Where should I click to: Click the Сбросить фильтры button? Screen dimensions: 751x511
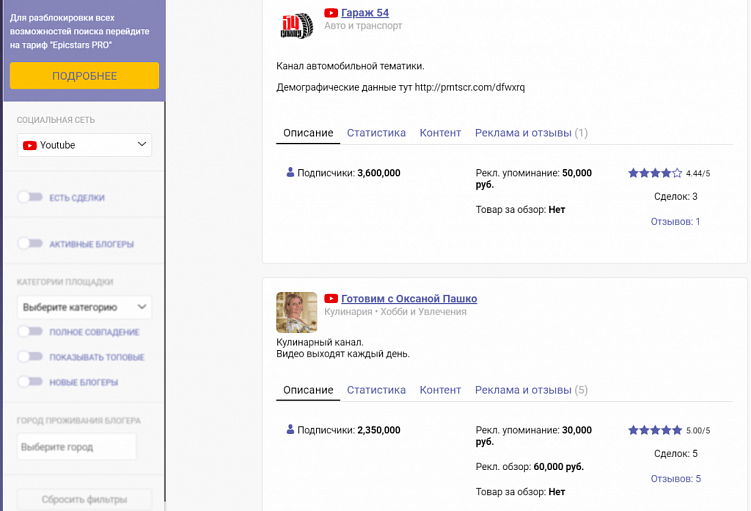[84, 499]
